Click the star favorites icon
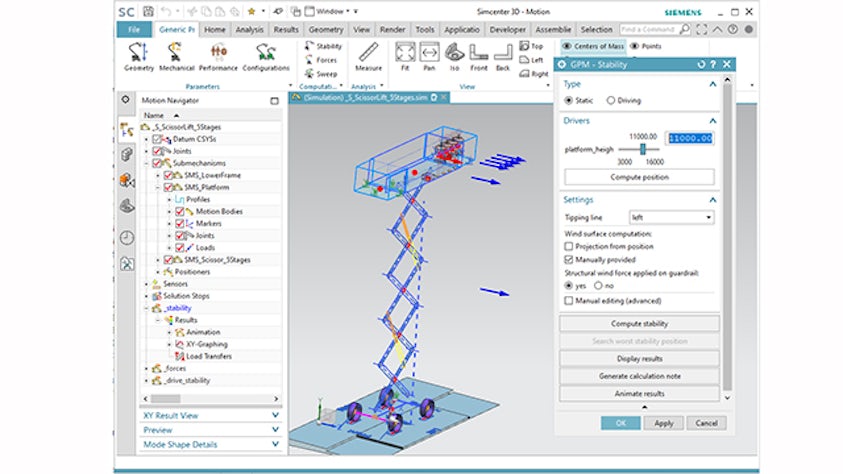 click(252, 11)
